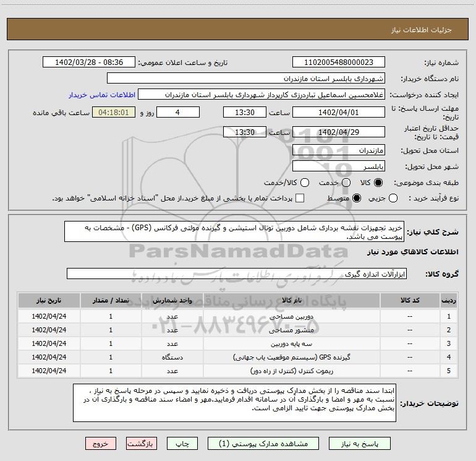Click the response deadline date 1402/04/01
This screenshot has height=461, width=476.
[339, 112]
